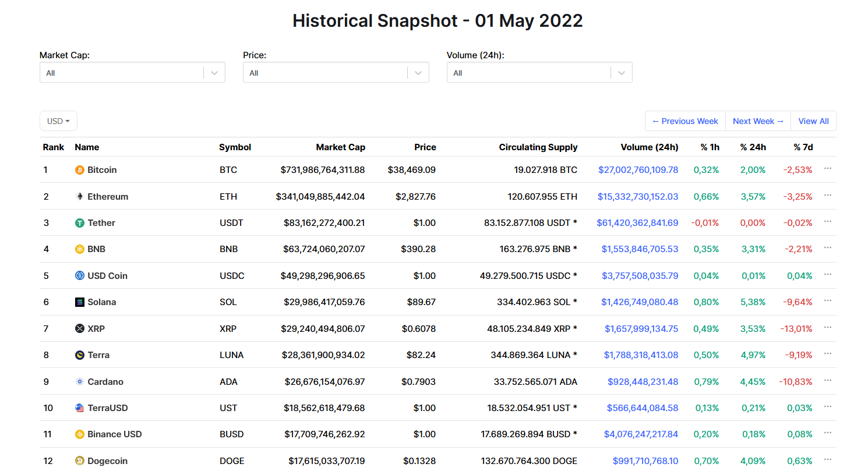Sort the table by Market Cap column
This screenshot has height=471, width=868.
coord(341,147)
